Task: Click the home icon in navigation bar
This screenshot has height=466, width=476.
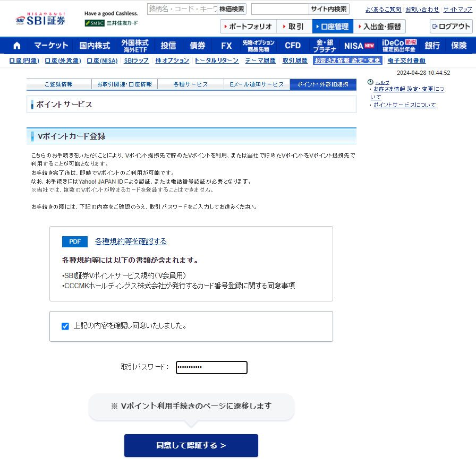Action: (x=17, y=46)
